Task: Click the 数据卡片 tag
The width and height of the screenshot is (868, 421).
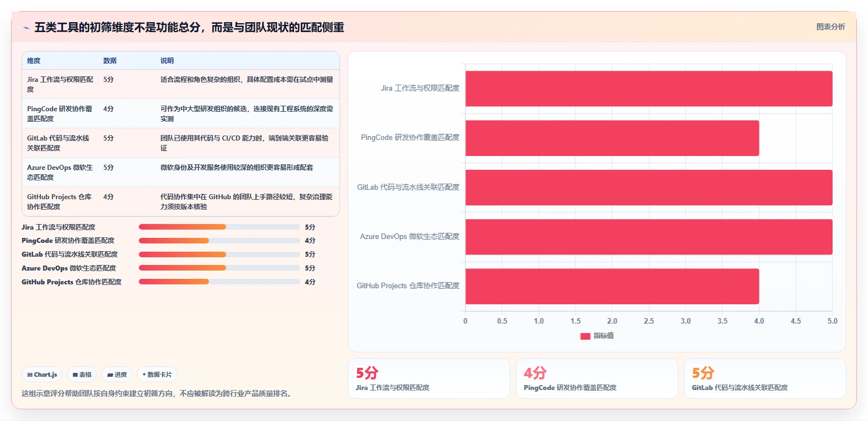Action: tap(157, 375)
